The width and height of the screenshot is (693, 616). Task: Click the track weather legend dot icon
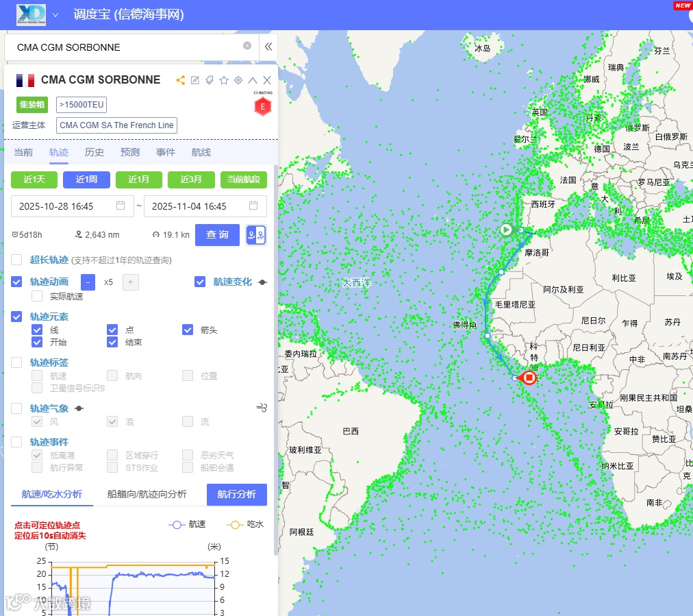[x=79, y=408]
